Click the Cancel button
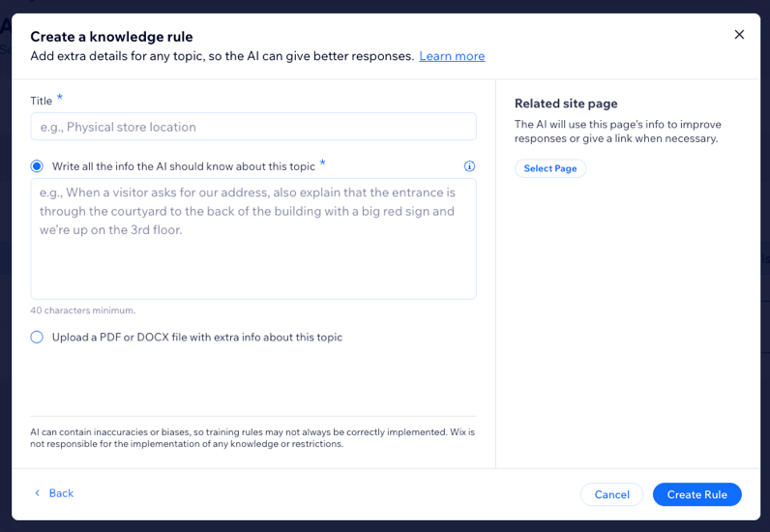 pos(612,494)
